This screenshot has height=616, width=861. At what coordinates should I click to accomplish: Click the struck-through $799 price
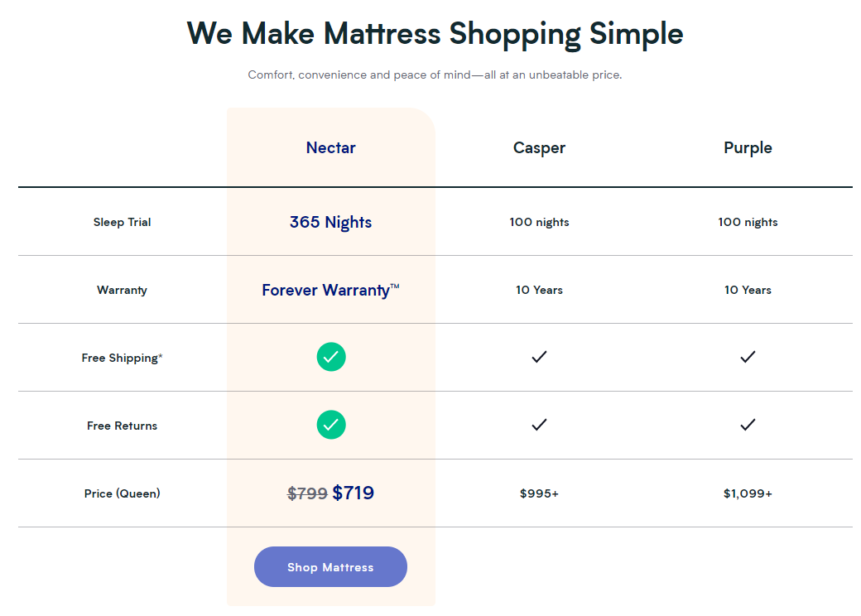[307, 493]
